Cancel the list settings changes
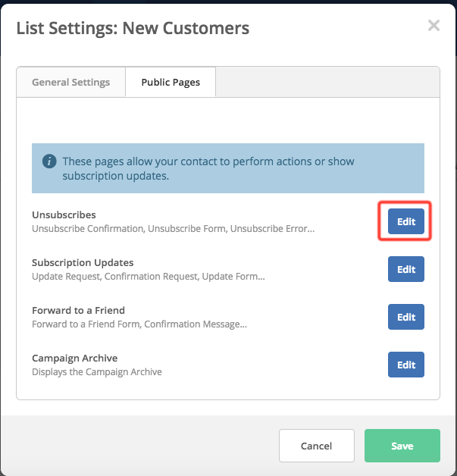Screen dimensions: 457x476 pyautogui.click(x=316, y=446)
